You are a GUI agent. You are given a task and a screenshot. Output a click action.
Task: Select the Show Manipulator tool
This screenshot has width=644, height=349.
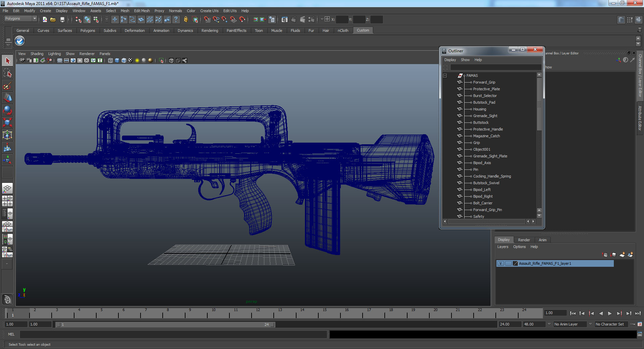7,159
